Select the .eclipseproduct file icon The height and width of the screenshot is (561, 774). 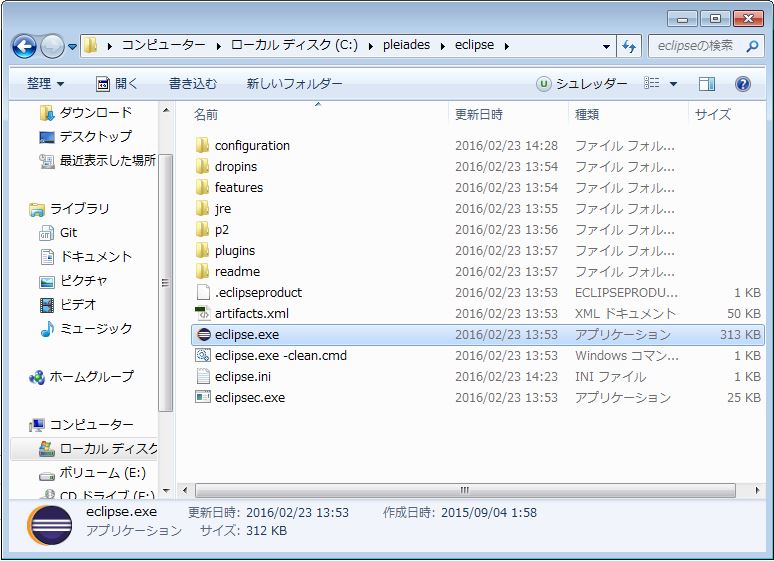203,292
